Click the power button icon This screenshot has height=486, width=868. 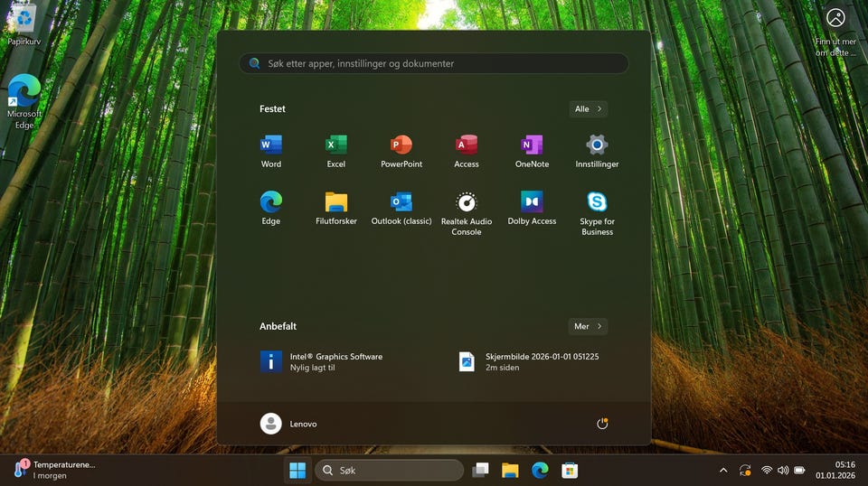602,424
